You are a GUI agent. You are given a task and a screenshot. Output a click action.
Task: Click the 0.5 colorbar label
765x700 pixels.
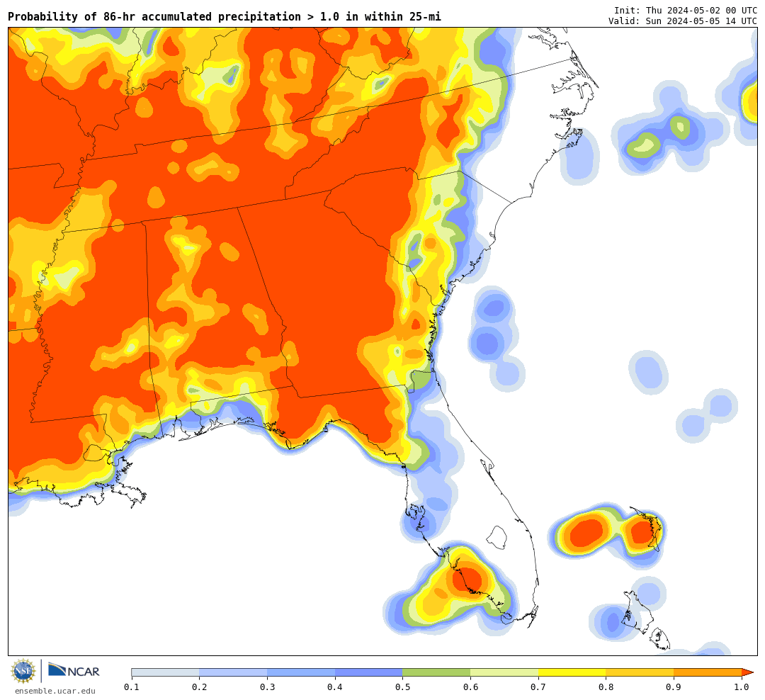[x=402, y=687]
